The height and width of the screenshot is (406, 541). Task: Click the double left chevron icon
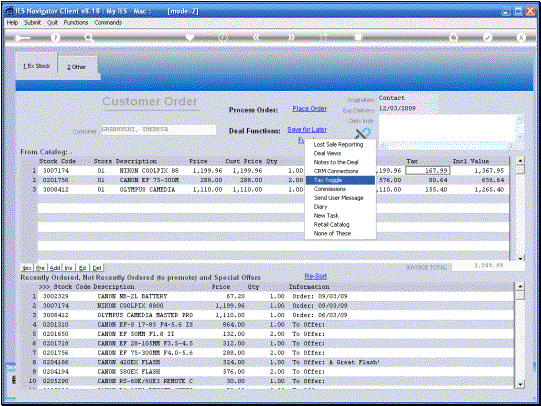256,37
